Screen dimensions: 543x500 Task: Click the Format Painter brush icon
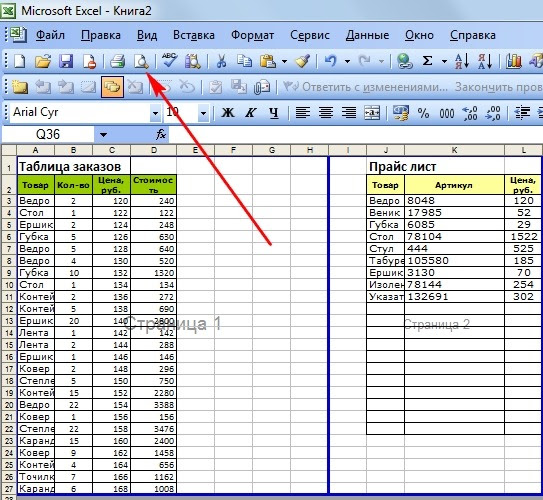tap(303, 61)
